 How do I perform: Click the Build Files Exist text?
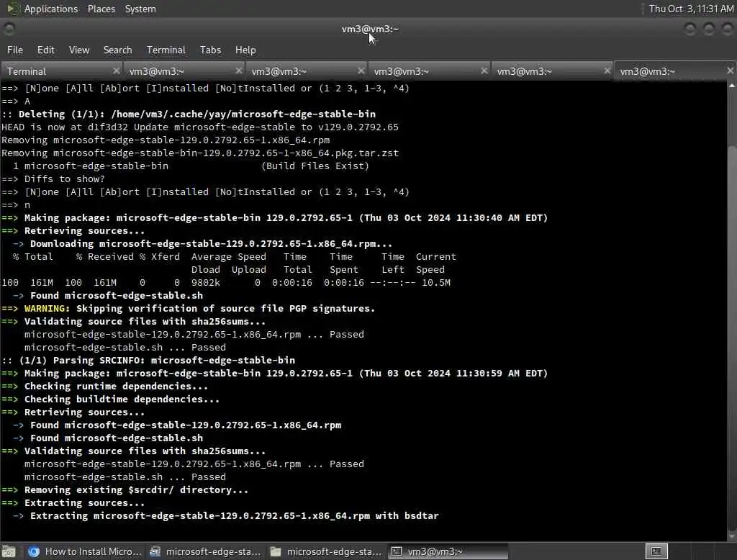[x=315, y=166]
